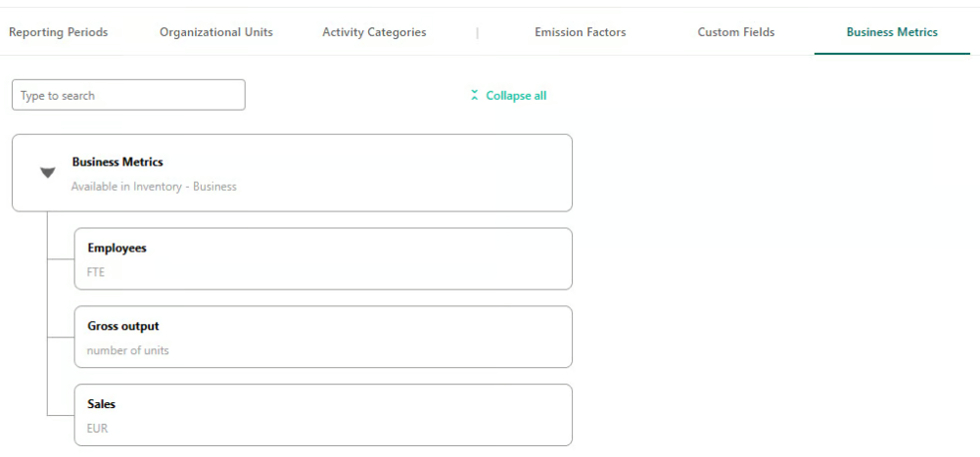Viewport: 980px width, 457px height.
Task: Collapse the Business Metrics tree with triangle
Action: [x=48, y=173]
